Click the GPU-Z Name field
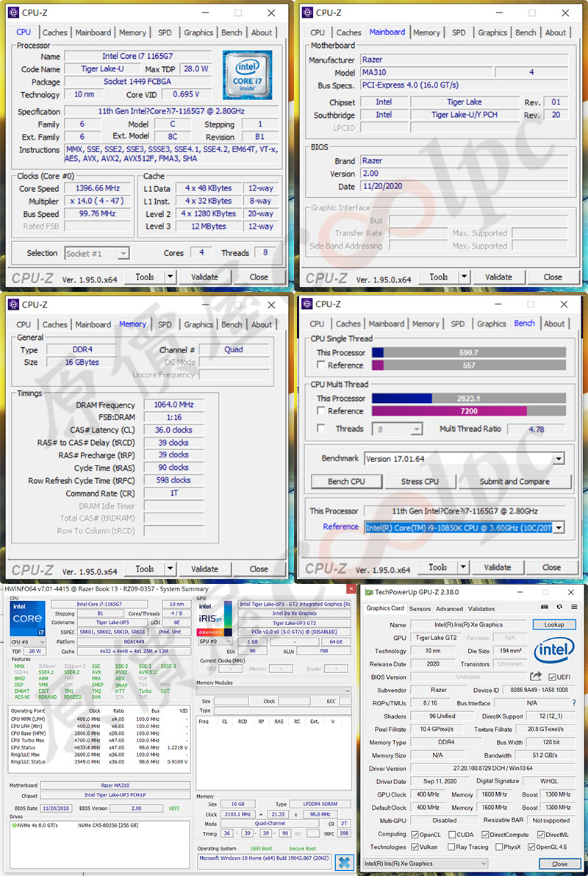 tap(468, 624)
